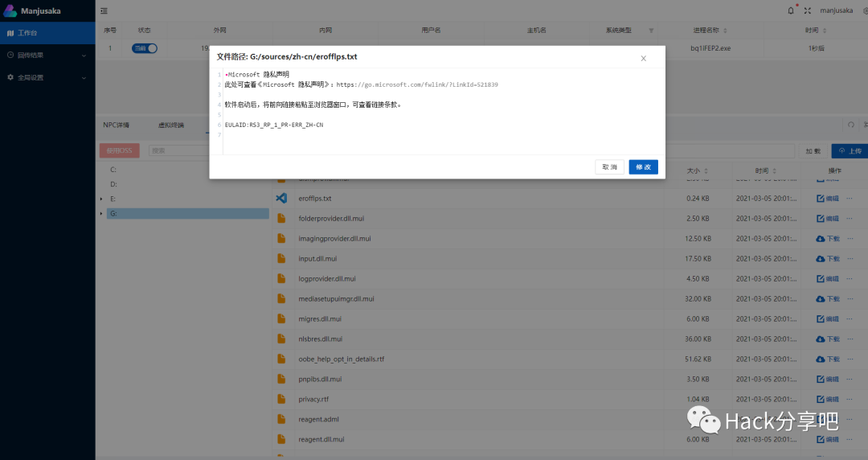This screenshot has width=868, height=460.
Task: Expand the G: drive tree node arrow
Action: tap(101, 213)
